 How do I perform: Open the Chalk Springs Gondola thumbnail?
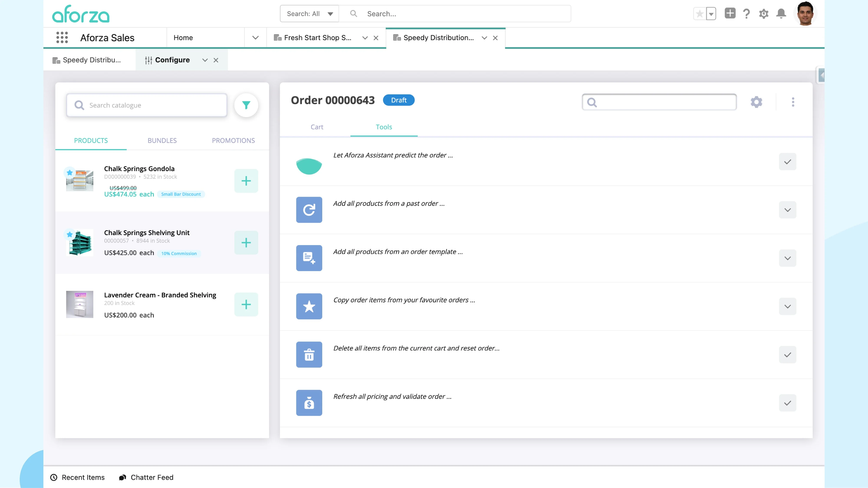tap(79, 181)
